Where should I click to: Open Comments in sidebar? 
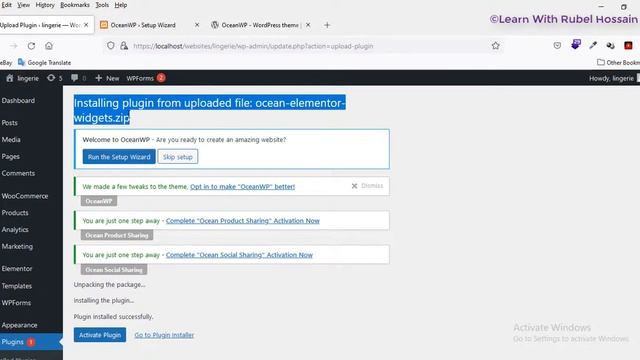(18, 173)
